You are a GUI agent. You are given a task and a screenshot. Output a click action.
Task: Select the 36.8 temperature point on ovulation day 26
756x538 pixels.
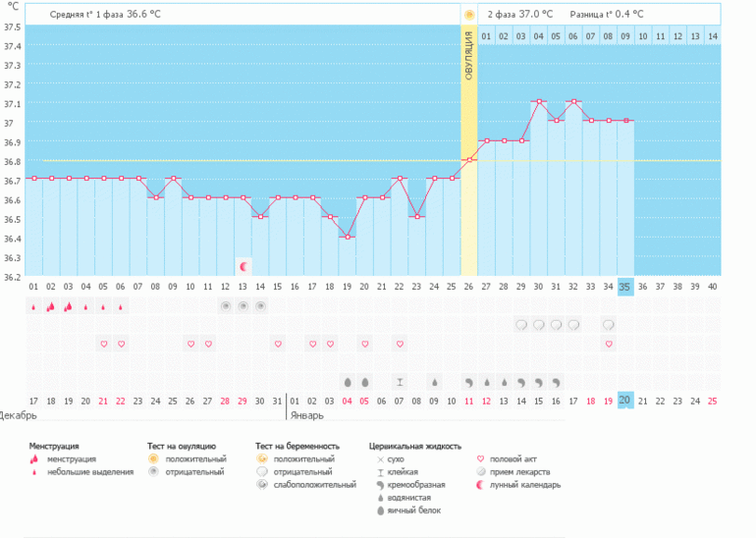(468, 160)
